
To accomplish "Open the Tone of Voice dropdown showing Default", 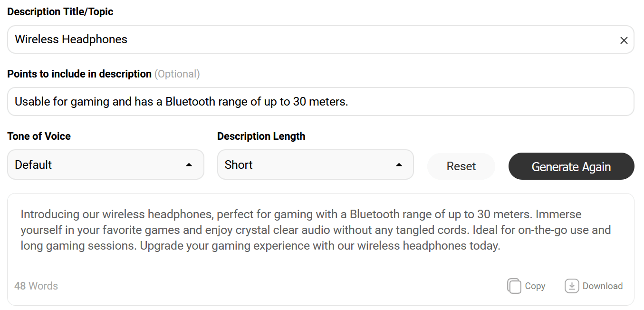I will coord(106,165).
